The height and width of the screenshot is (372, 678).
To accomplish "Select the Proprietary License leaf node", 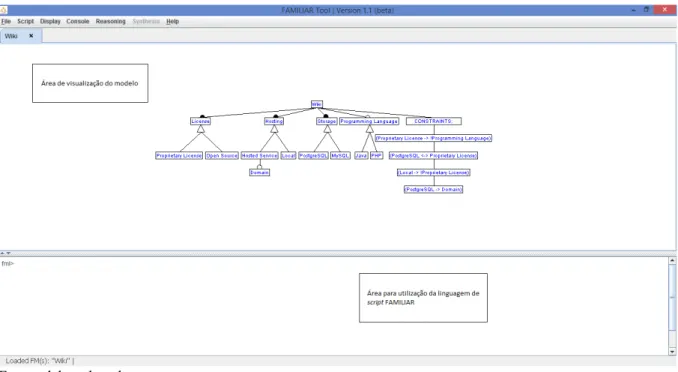I will 179,155.
